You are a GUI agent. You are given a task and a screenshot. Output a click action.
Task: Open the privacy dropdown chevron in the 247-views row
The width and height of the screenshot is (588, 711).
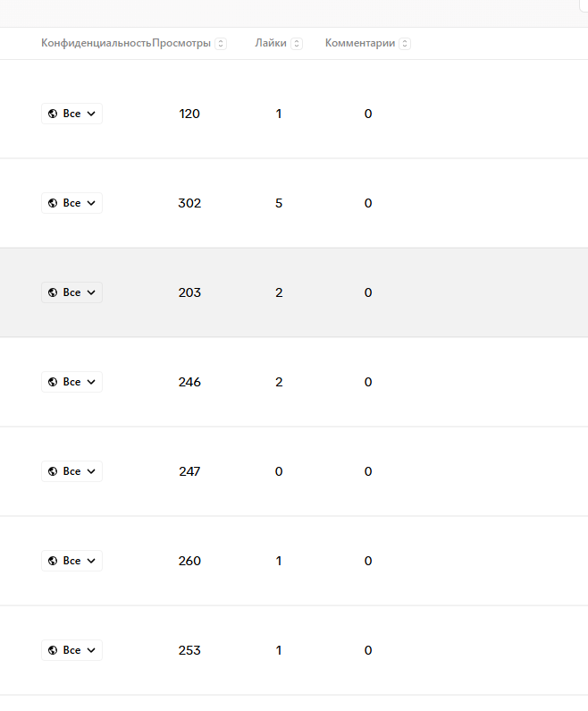tap(91, 471)
